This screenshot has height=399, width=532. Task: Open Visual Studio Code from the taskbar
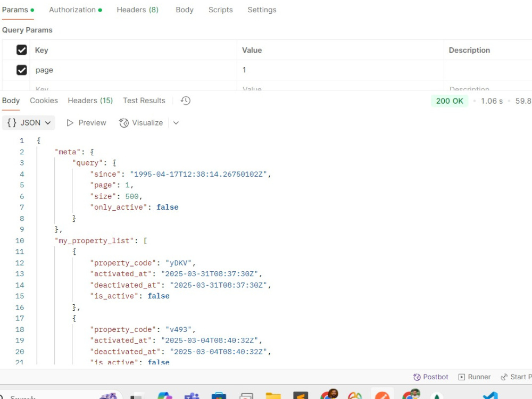click(x=491, y=396)
